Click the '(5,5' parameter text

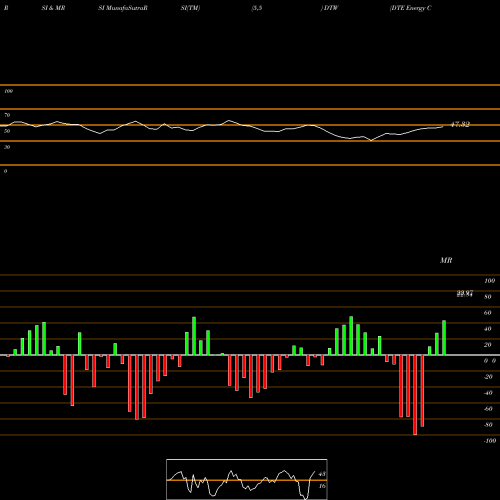click(257, 8)
